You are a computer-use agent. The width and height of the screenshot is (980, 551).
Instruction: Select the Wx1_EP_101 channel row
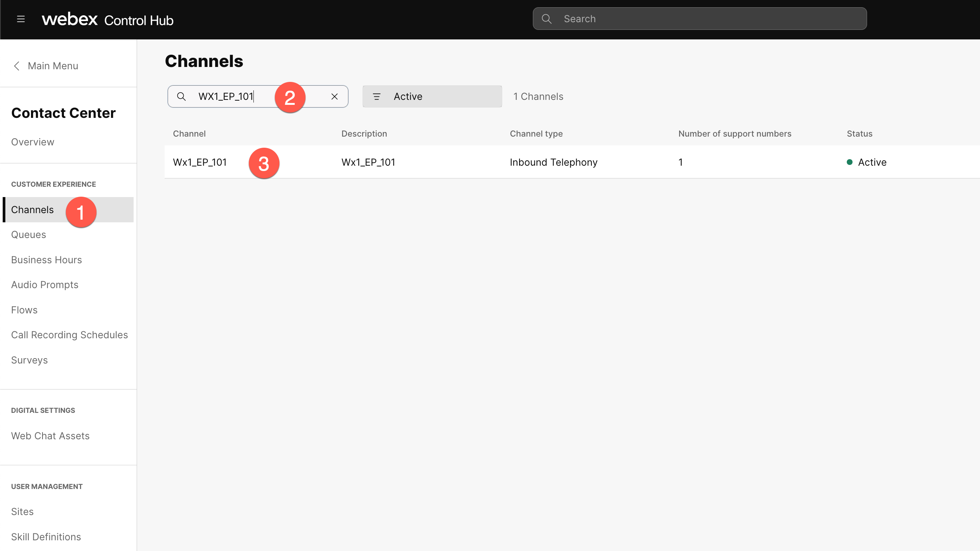[x=199, y=162]
